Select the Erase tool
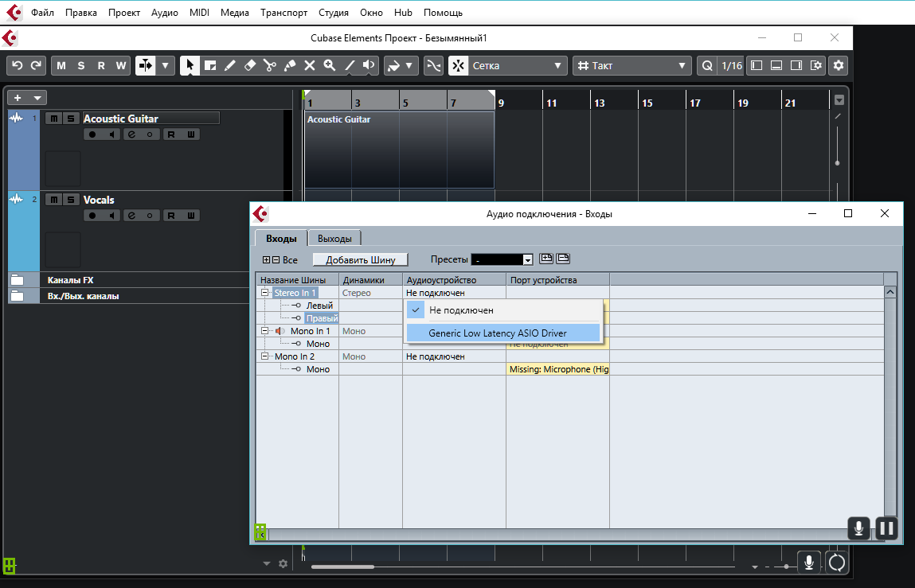Image resolution: width=915 pixels, height=588 pixels. [x=250, y=65]
